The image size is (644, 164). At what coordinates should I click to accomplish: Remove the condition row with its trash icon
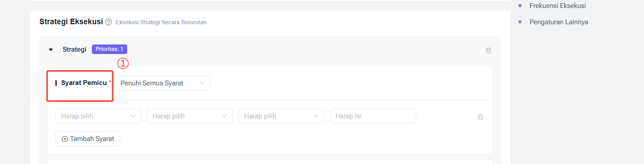click(480, 117)
